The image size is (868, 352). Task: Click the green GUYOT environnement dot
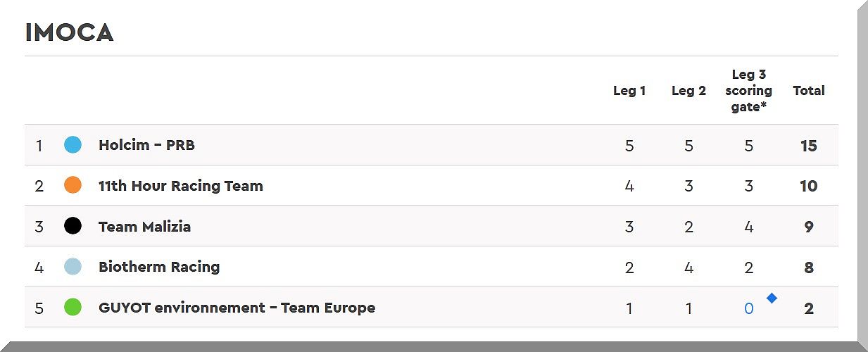pos(73,308)
